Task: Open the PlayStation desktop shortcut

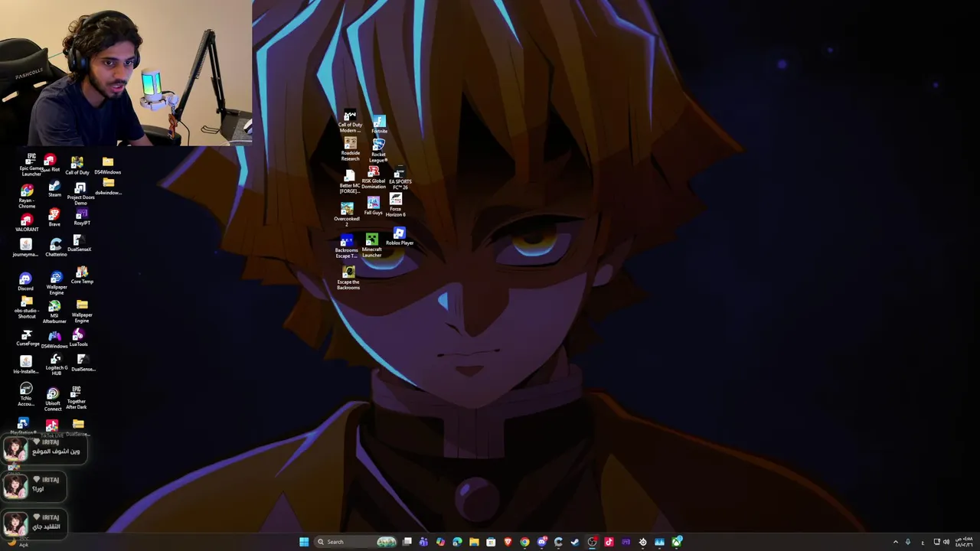Action: pyautogui.click(x=23, y=426)
